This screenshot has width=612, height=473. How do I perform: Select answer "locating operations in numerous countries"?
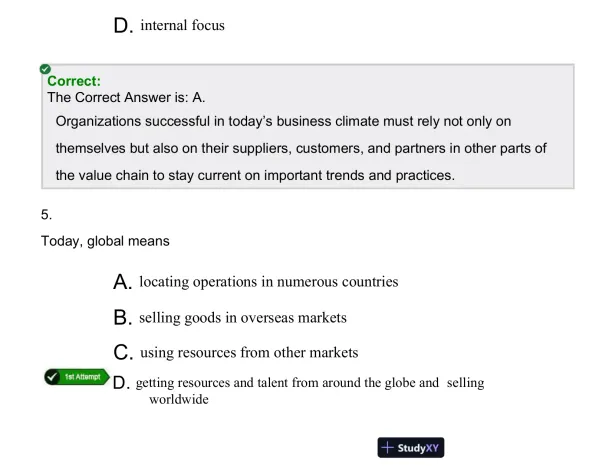(269, 282)
